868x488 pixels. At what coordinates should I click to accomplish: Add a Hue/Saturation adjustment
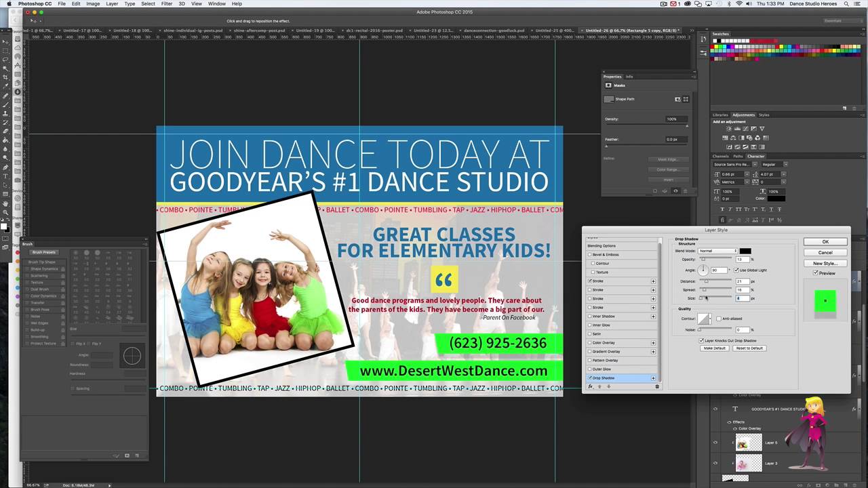pyautogui.click(x=725, y=138)
